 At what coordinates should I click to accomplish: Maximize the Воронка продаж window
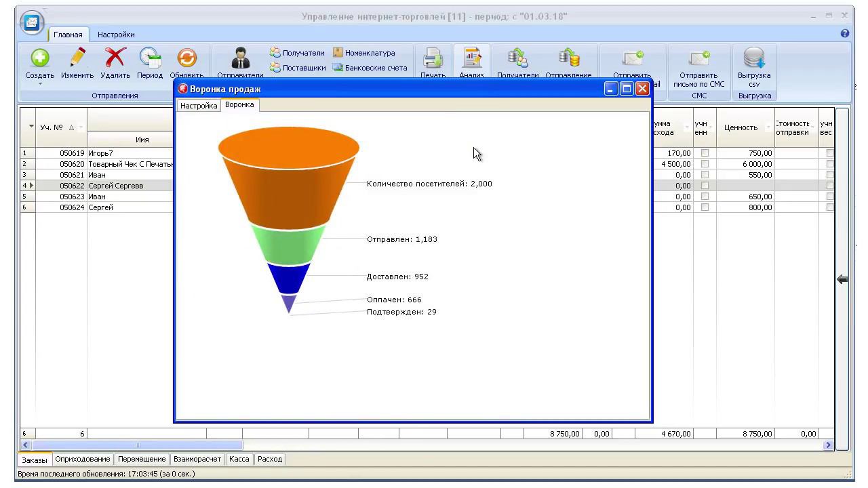point(627,89)
